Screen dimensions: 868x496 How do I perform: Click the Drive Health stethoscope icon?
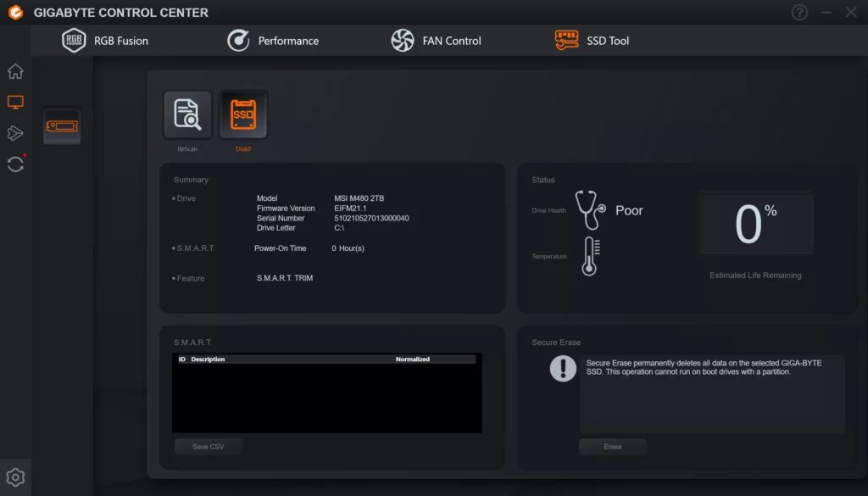click(x=590, y=210)
